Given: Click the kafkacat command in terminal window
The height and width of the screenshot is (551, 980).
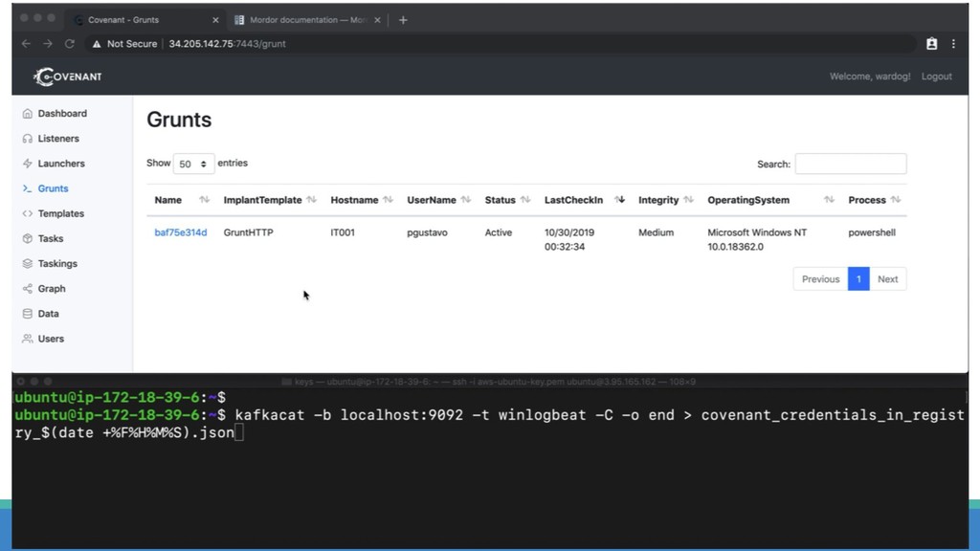Looking at the screenshot, I should point(489,424).
